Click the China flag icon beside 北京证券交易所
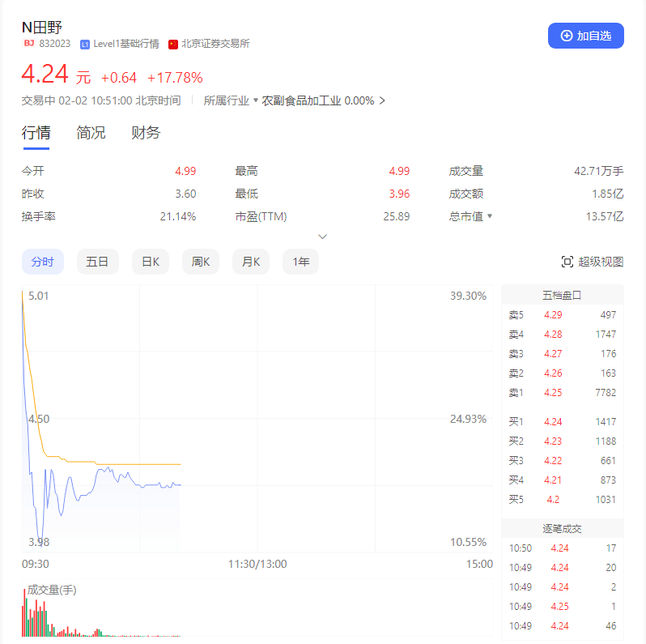Viewport: 646px width, 644px height. [x=173, y=44]
